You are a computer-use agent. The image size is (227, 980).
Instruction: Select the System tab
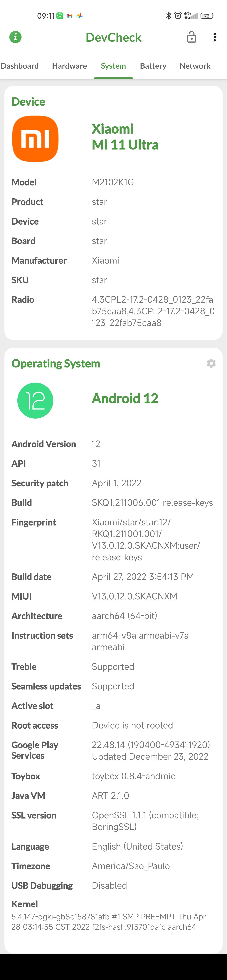pos(113,66)
